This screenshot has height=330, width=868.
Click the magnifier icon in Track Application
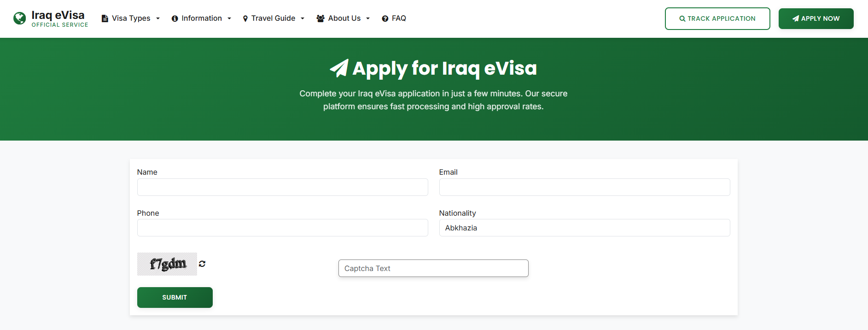(x=682, y=19)
